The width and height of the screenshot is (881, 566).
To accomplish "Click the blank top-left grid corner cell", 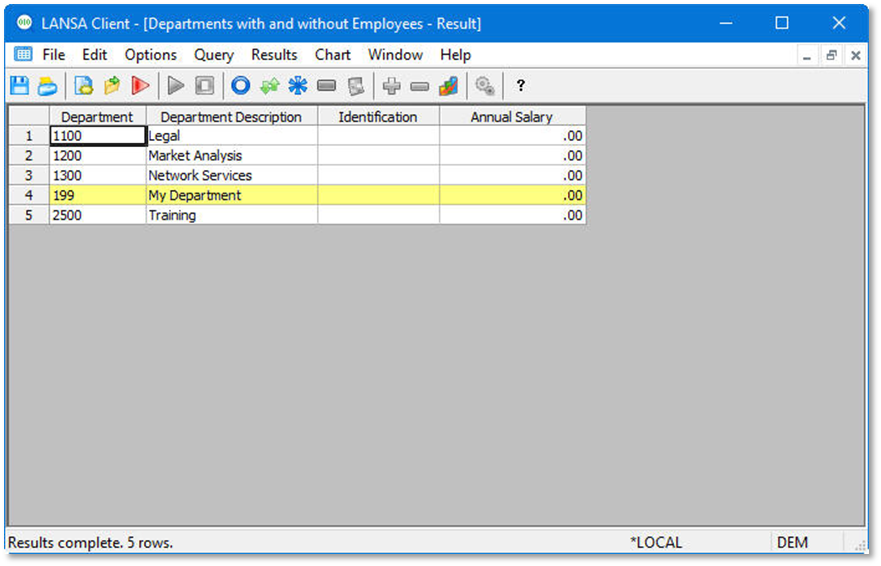I will click(x=29, y=116).
